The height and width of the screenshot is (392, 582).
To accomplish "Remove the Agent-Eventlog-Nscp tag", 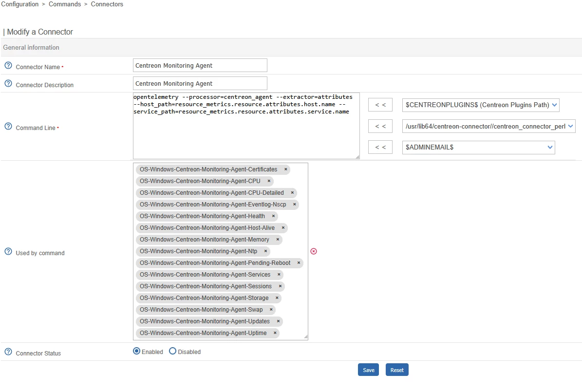I will pos(295,205).
